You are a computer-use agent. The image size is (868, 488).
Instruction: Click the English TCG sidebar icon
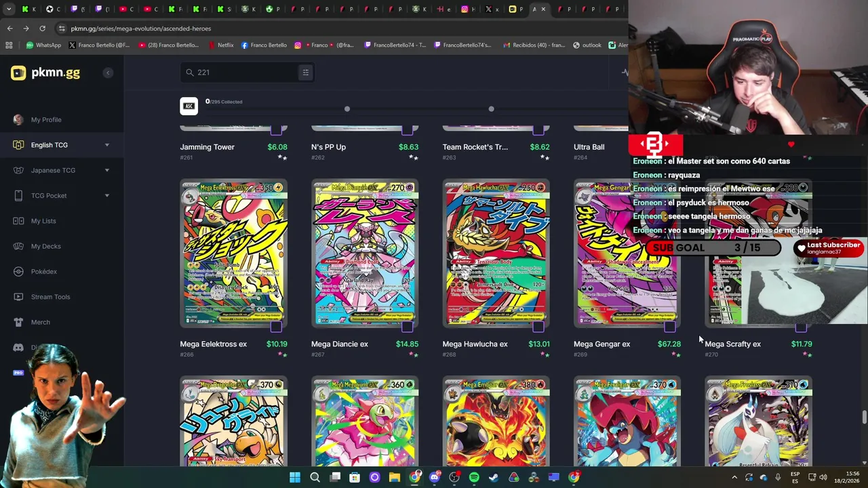tap(18, 145)
